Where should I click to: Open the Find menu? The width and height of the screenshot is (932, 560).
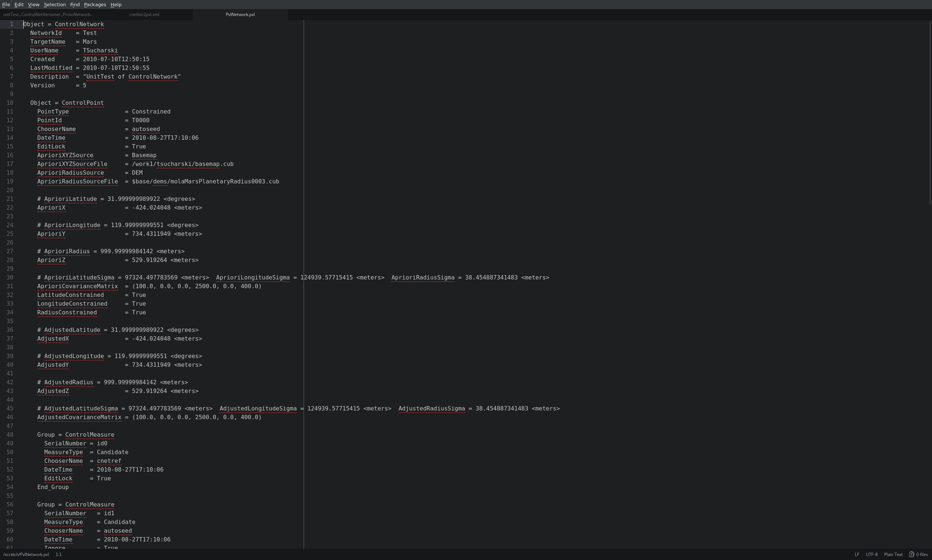(75, 4)
